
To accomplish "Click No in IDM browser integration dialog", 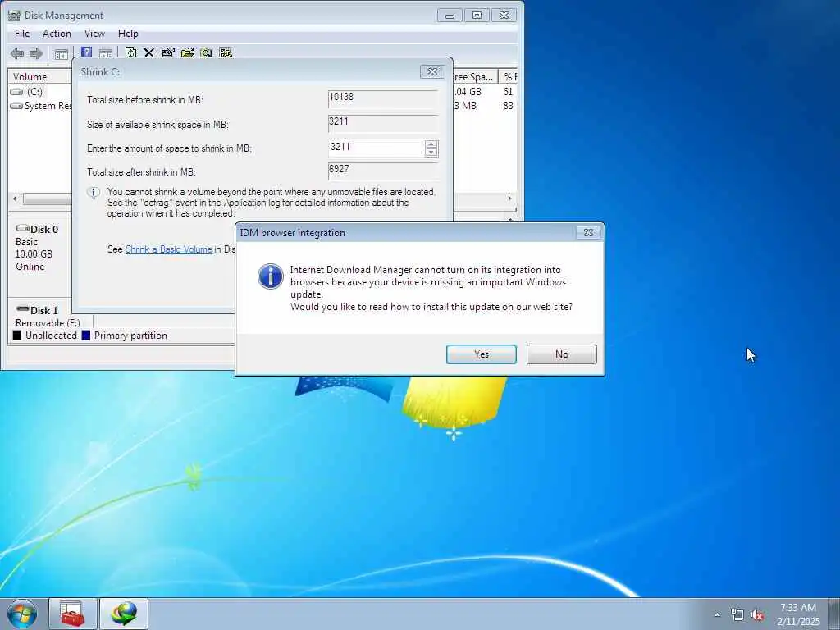I will coord(561,354).
